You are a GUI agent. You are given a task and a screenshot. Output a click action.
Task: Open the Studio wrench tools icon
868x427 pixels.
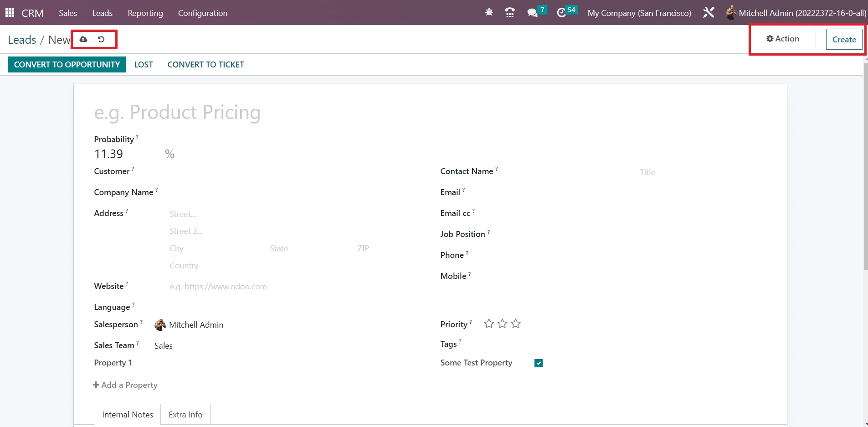coord(709,13)
